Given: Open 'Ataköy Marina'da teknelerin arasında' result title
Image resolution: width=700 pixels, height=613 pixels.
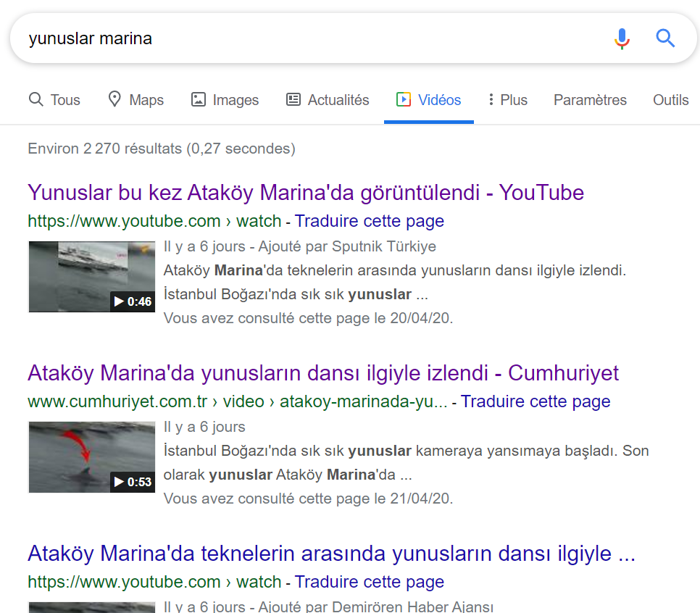Looking at the screenshot, I should click(331, 554).
